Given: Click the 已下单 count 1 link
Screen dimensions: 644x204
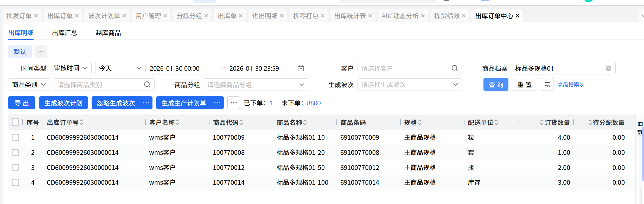Looking at the screenshot, I should tap(271, 103).
